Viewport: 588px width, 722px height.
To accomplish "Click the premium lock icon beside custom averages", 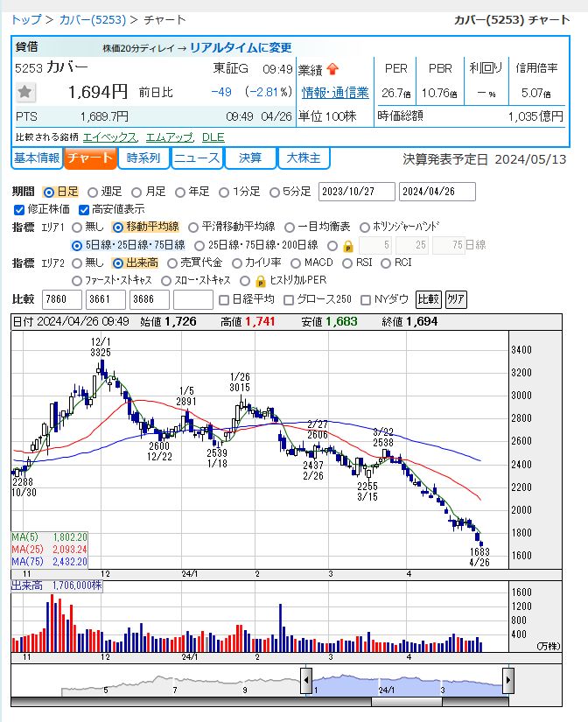I will point(348,246).
